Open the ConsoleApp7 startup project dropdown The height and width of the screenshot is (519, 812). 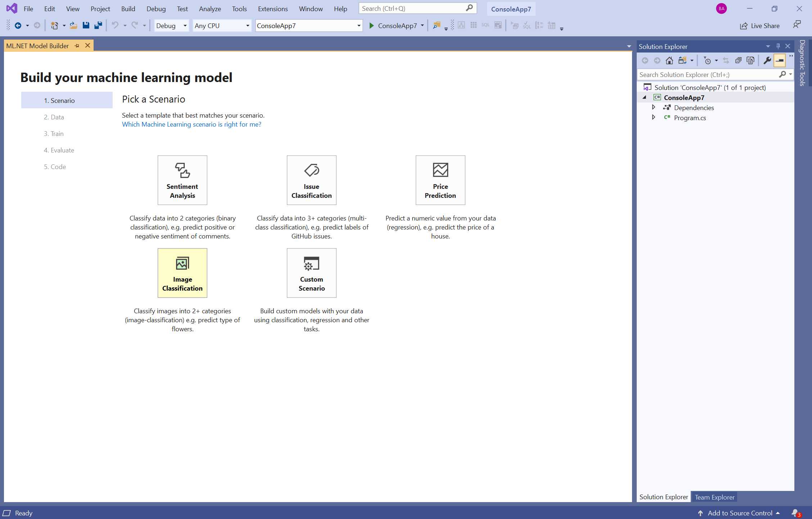point(309,26)
